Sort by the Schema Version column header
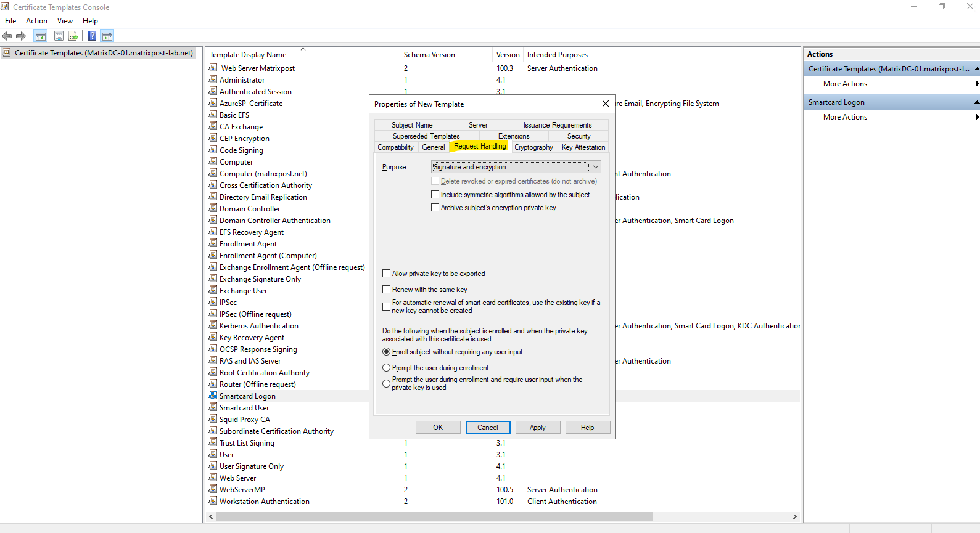The image size is (980, 533). pos(447,55)
